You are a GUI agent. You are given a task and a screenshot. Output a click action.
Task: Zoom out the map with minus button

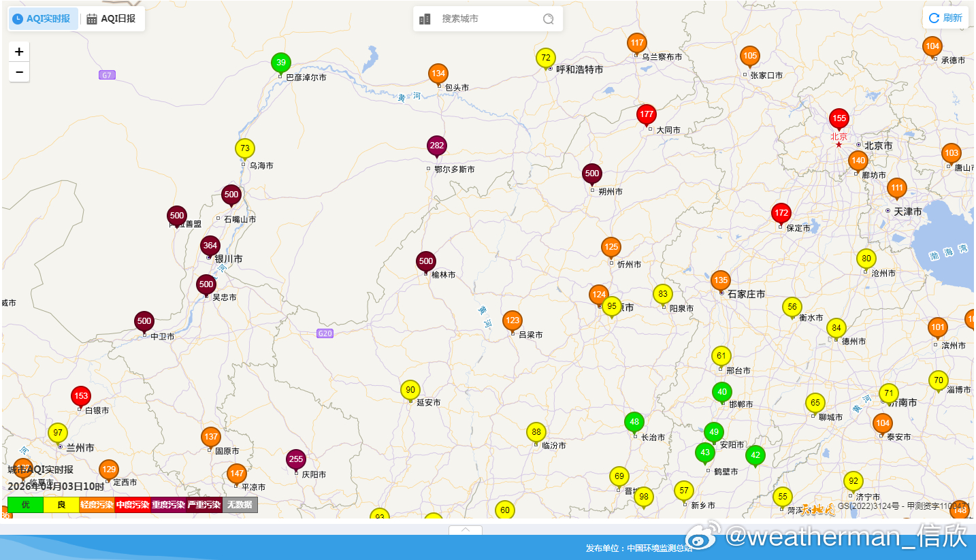coord(19,72)
